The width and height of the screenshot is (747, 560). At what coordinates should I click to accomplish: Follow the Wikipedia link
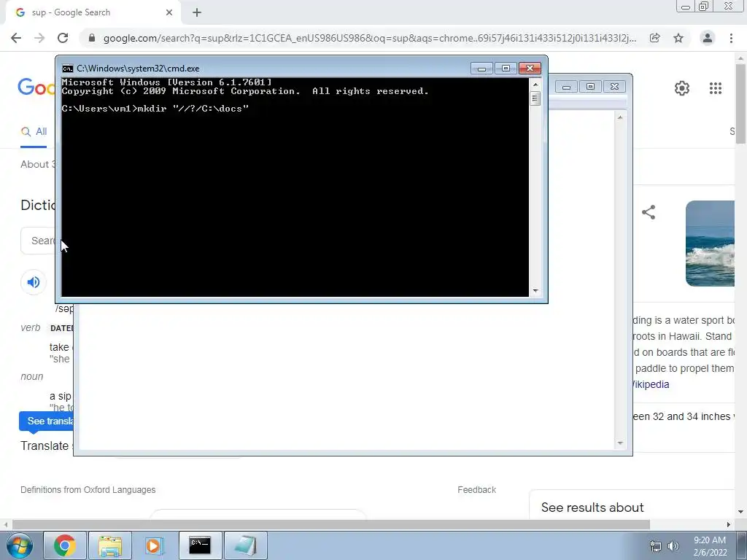(650, 384)
